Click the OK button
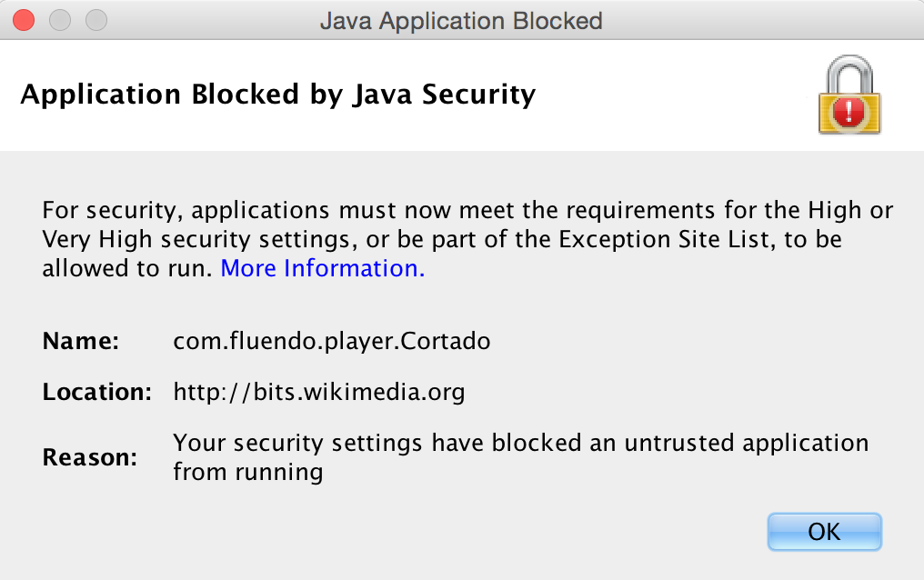Viewport: 924px width, 580px height. 824,532
